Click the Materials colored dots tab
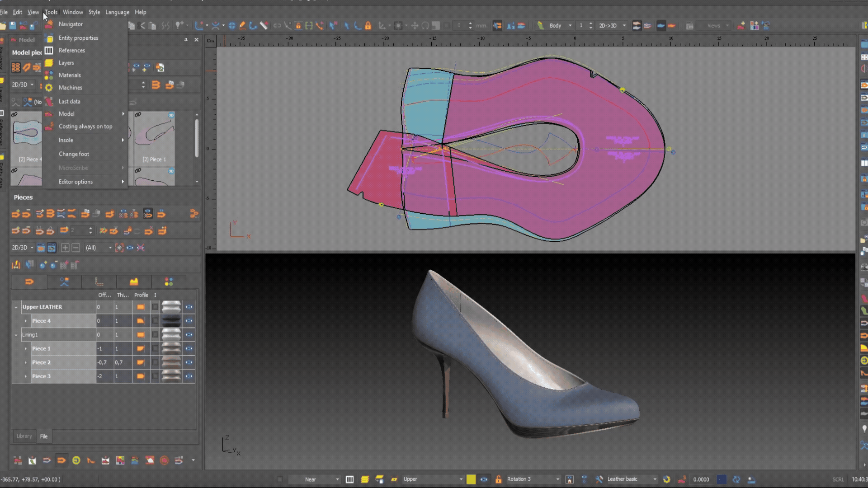The width and height of the screenshot is (868, 488). tap(169, 282)
